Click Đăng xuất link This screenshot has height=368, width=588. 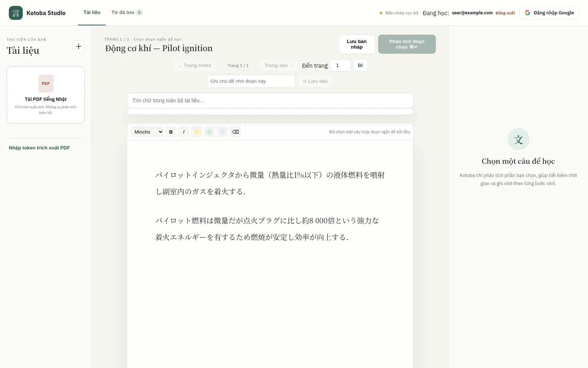pos(505,13)
